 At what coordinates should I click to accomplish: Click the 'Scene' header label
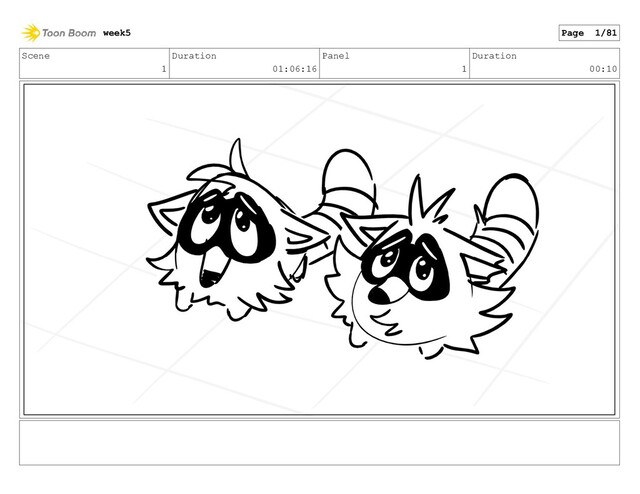tap(36, 56)
